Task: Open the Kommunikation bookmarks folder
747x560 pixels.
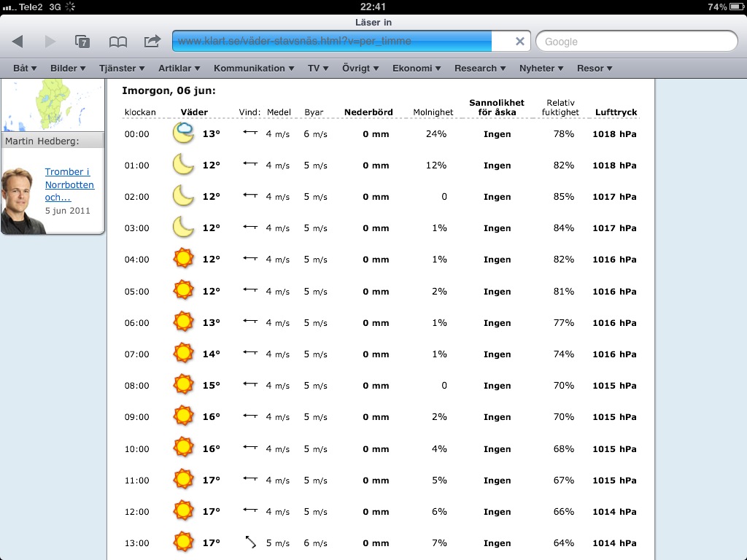Action: (x=254, y=68)
